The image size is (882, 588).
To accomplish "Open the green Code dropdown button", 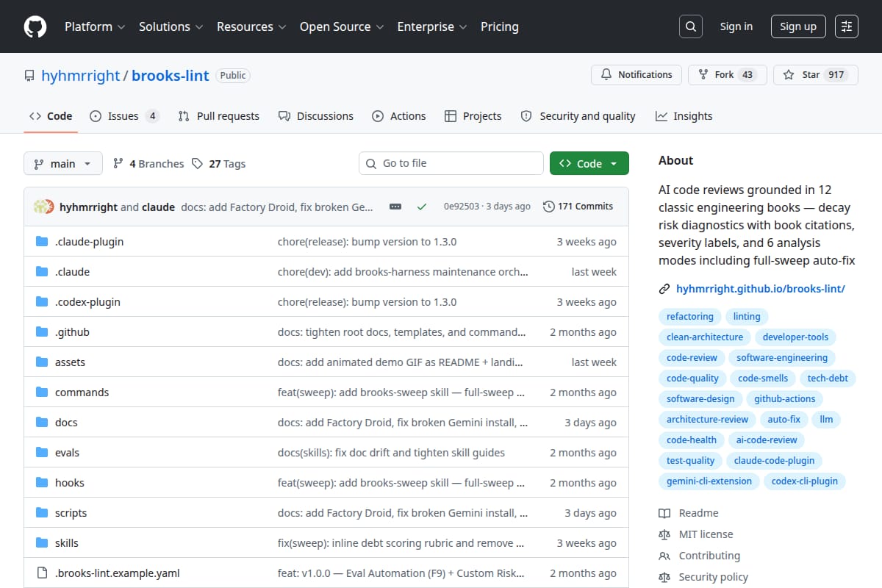I will [589, 164].
